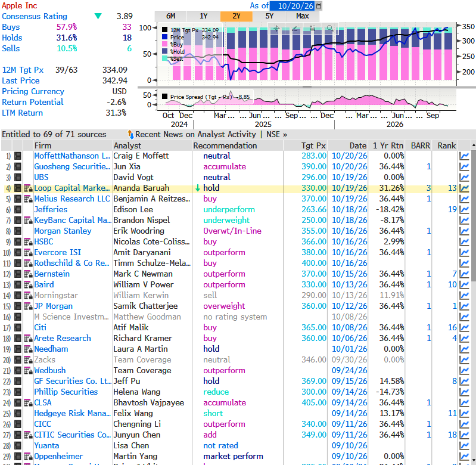Open the chart legend list tool
This screenshot has height=465, width=476.
coord(312,29)
